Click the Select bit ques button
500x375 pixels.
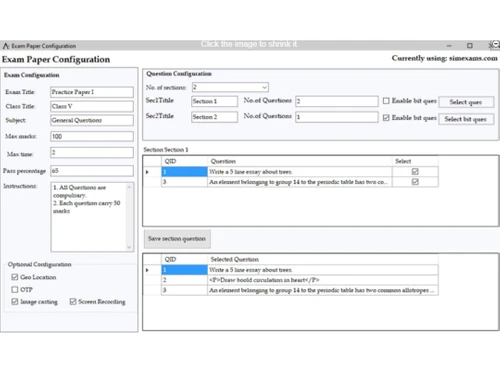coord(466,119)
